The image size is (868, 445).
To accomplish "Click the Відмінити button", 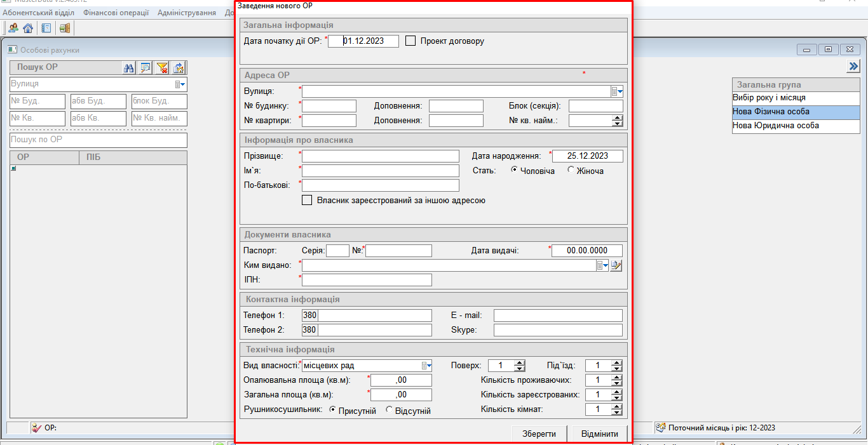I will (x=599, y=434).
